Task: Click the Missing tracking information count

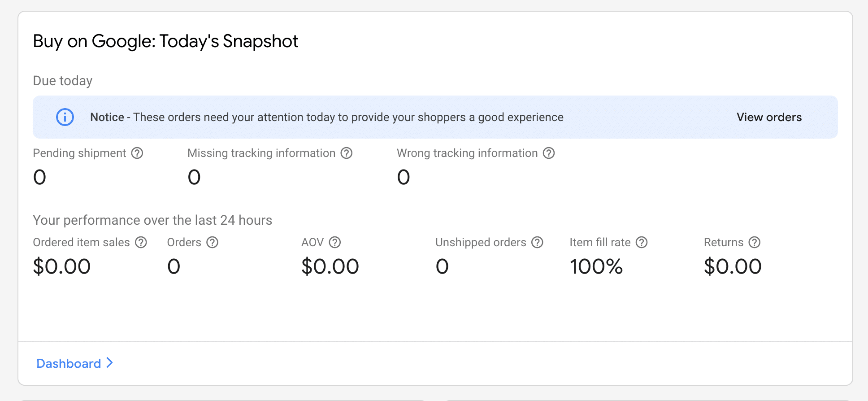Action: (x=194, y=177)
